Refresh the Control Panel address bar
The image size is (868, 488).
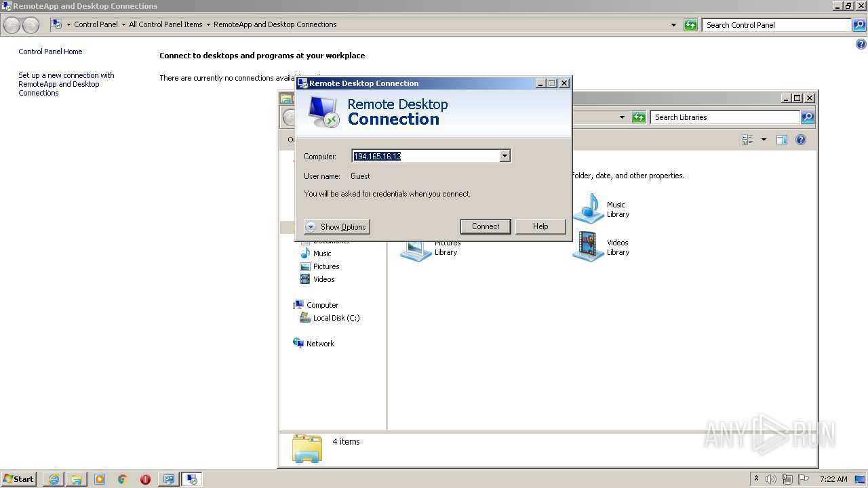[690, 25]
